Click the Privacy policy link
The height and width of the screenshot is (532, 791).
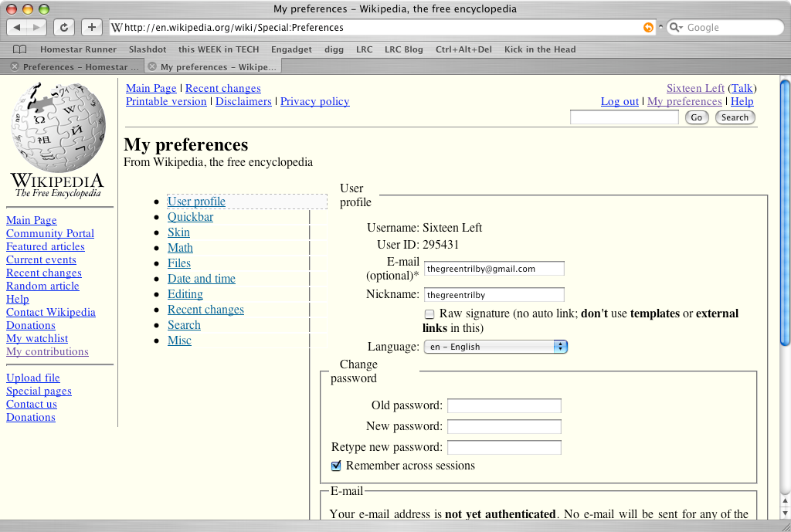[315, 101]
